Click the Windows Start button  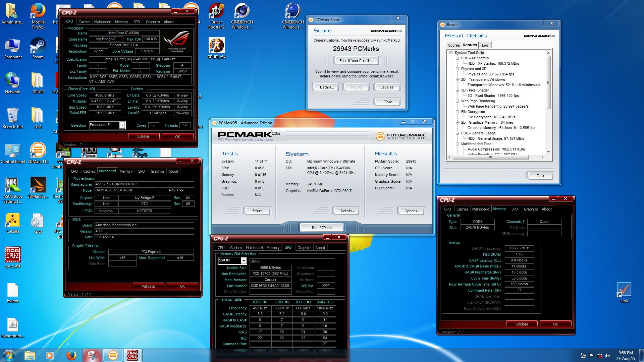coord(9,355)
